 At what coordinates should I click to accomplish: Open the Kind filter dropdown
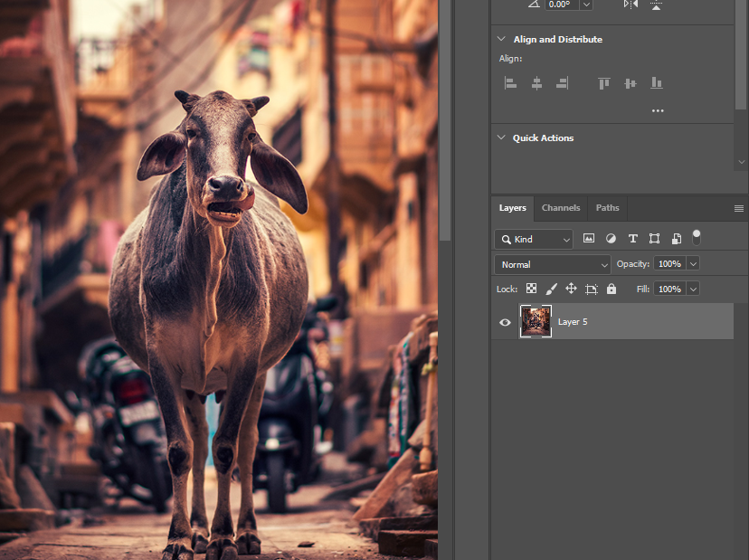534,240
